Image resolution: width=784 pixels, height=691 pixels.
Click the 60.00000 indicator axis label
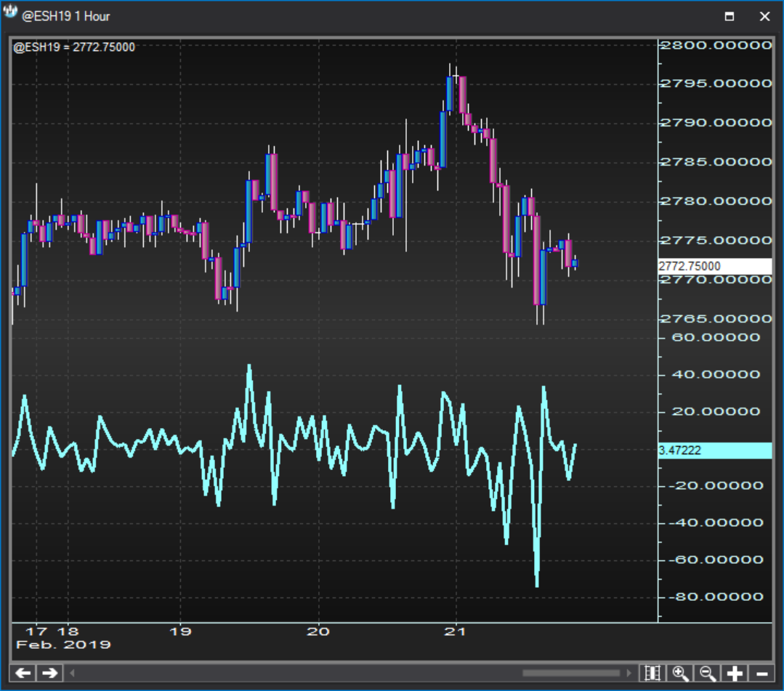[716, 337]
